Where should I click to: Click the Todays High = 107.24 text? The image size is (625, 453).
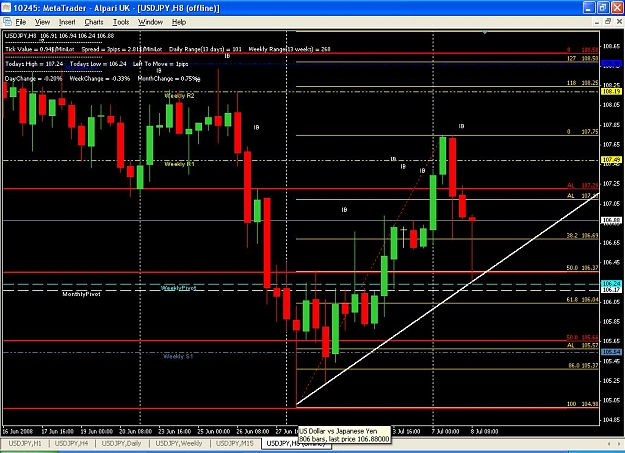pos(34,64)
